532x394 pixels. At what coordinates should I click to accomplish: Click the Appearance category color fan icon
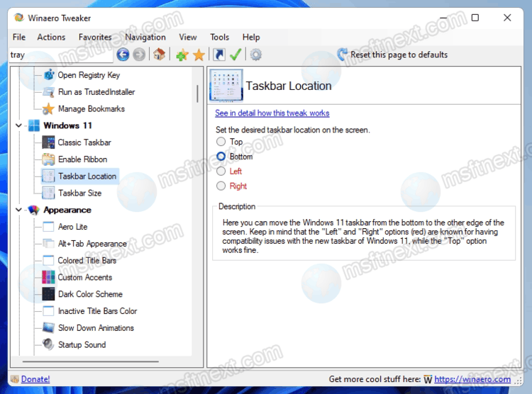[33, 210]
